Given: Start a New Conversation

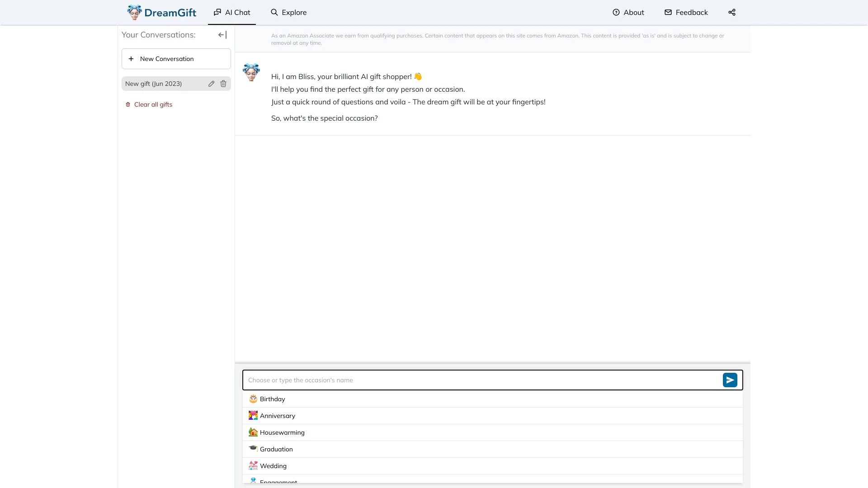Looking at the screenshot, I should click(176, 59).
